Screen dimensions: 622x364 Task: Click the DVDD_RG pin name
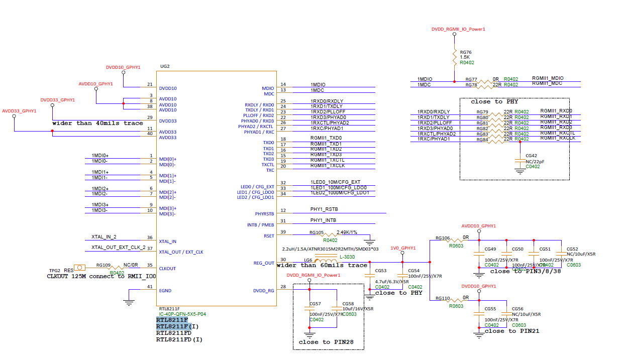click(264, 290)
